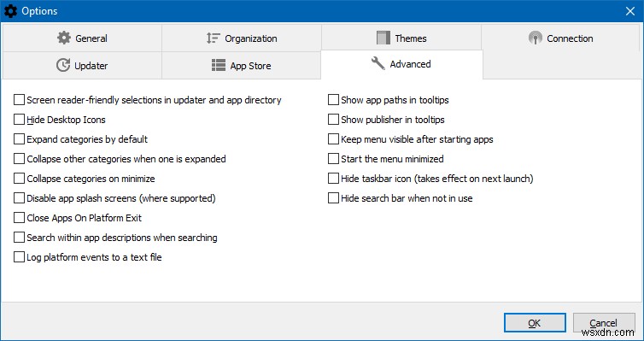Click the sort icon on Organization tab
The width and height of the screenshot is (644, 341).
click(214, 38)
